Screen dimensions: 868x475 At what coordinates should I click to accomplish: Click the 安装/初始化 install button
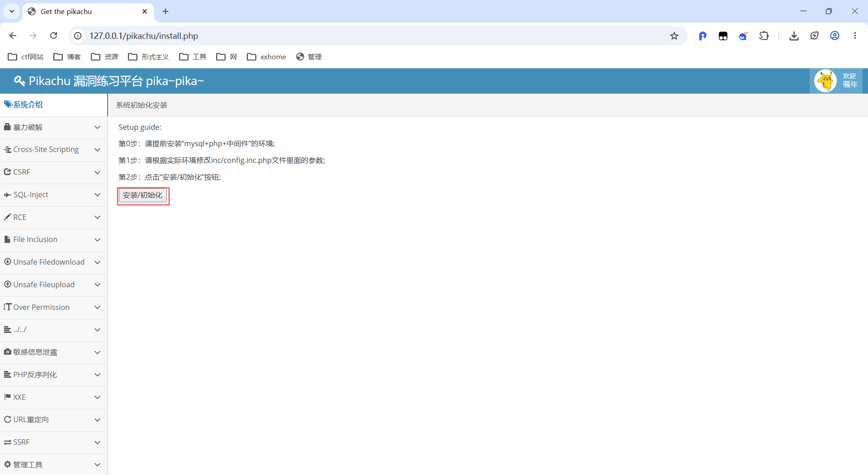[x=143, y=195]
